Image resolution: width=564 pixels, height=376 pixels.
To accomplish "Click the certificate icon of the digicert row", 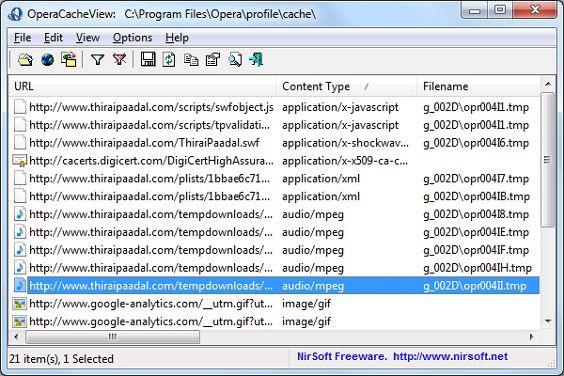I will [20, 160].
